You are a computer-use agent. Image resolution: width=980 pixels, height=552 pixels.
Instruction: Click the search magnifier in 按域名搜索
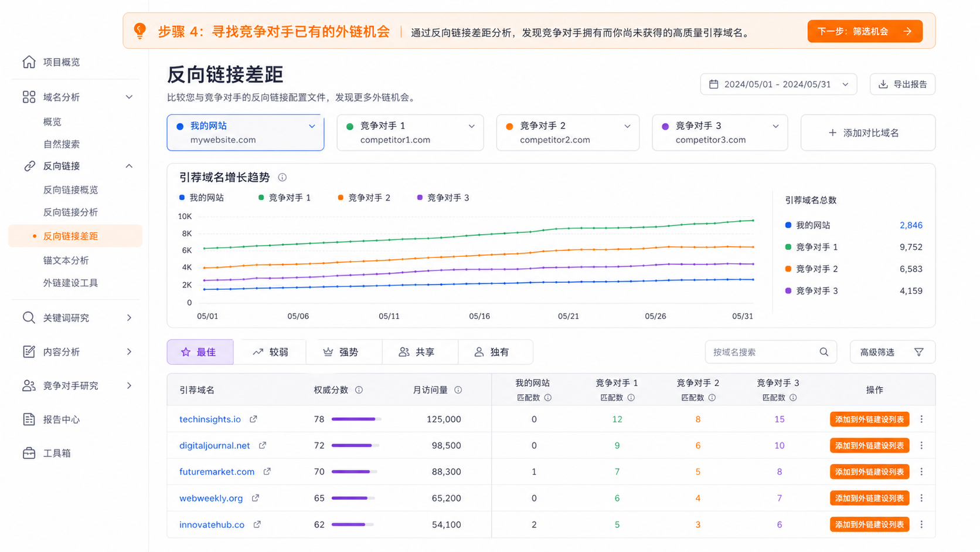tap(824, 352)
